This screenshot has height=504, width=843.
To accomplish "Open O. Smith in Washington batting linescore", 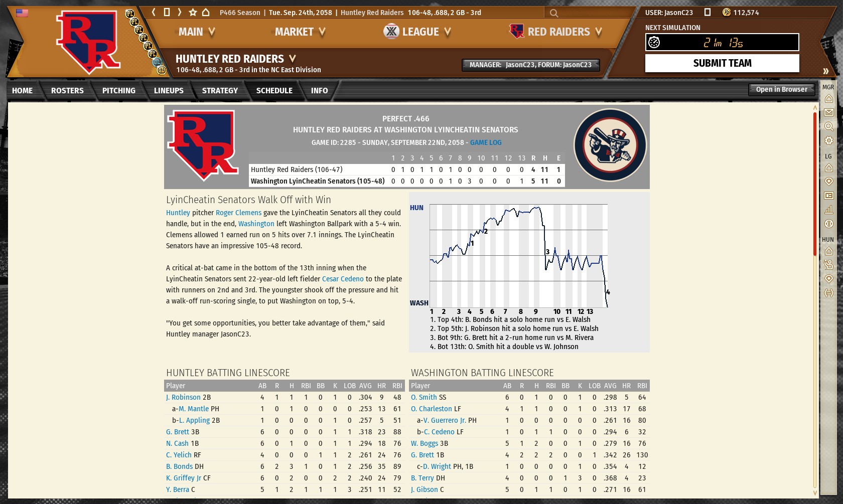I will [424, 397].
